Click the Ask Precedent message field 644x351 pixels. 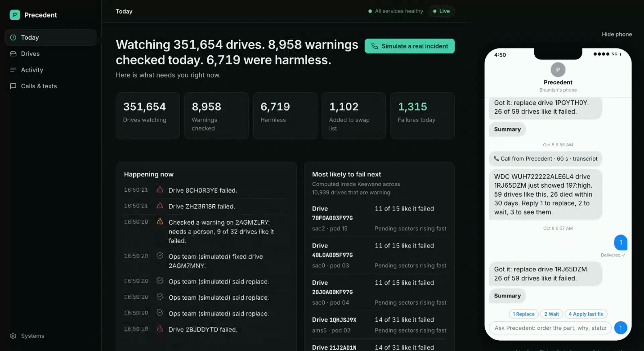tap(550, 328)
